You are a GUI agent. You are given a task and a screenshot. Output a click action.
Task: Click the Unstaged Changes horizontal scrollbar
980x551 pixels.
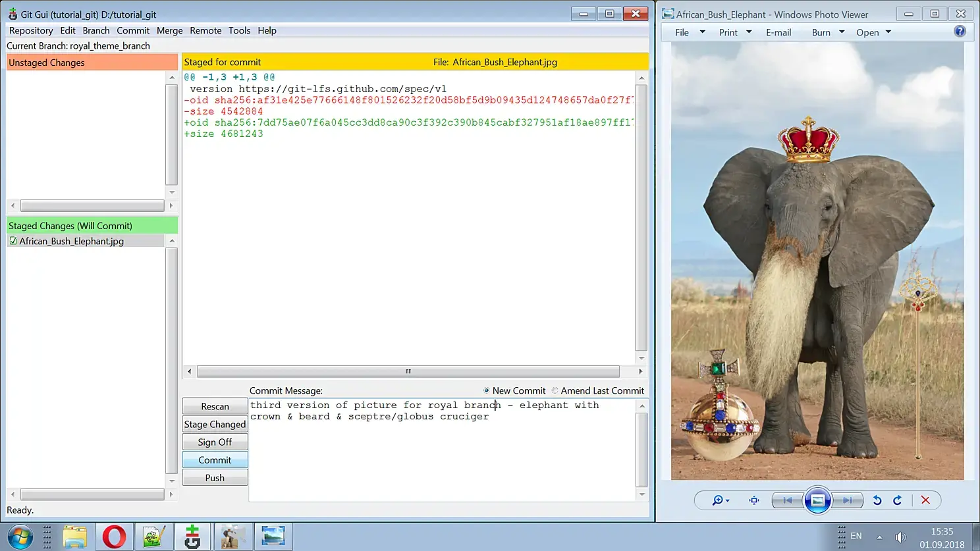tap(92, 205)
